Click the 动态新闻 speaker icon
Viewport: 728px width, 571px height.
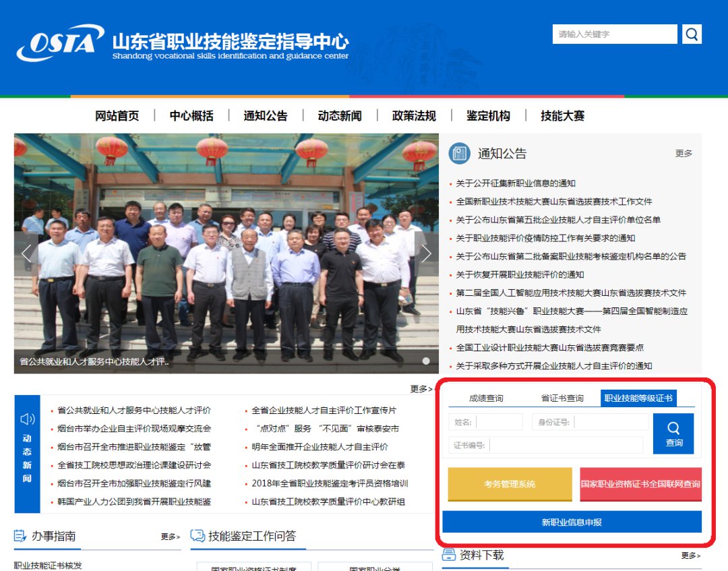coord(28,419)
